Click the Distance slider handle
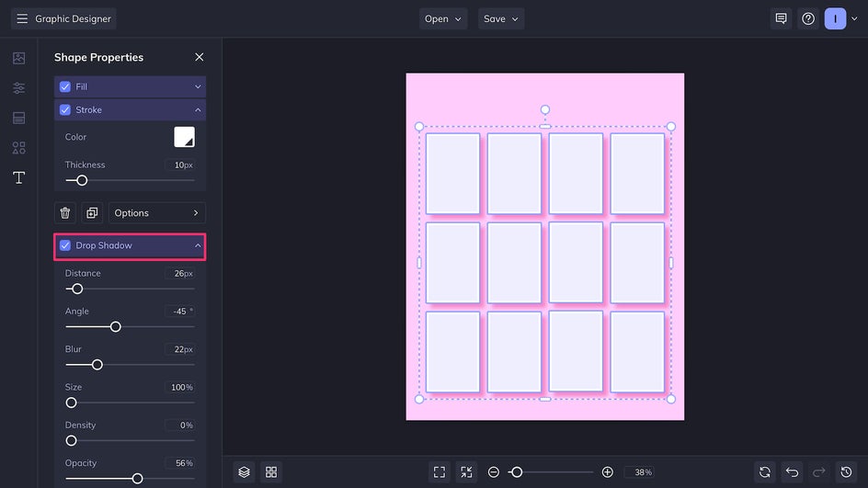The image size is (868, 488). coord(77,289)
